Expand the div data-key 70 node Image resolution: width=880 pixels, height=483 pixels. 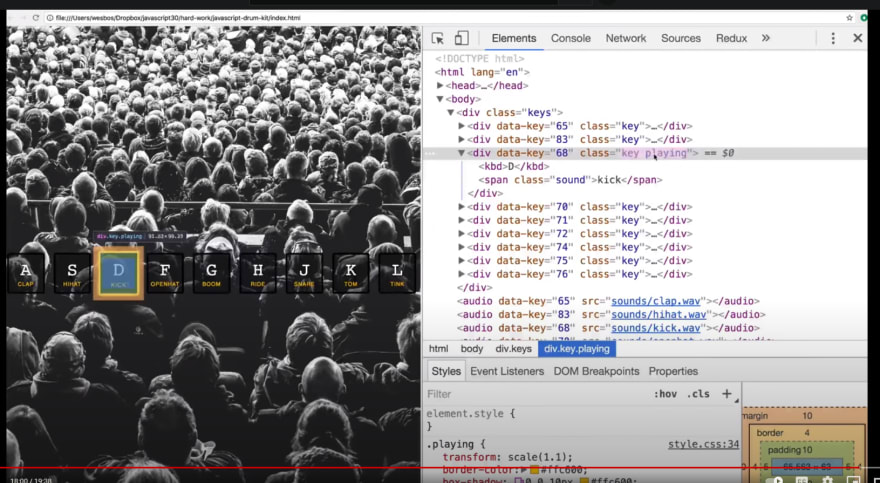click(462, 206)
